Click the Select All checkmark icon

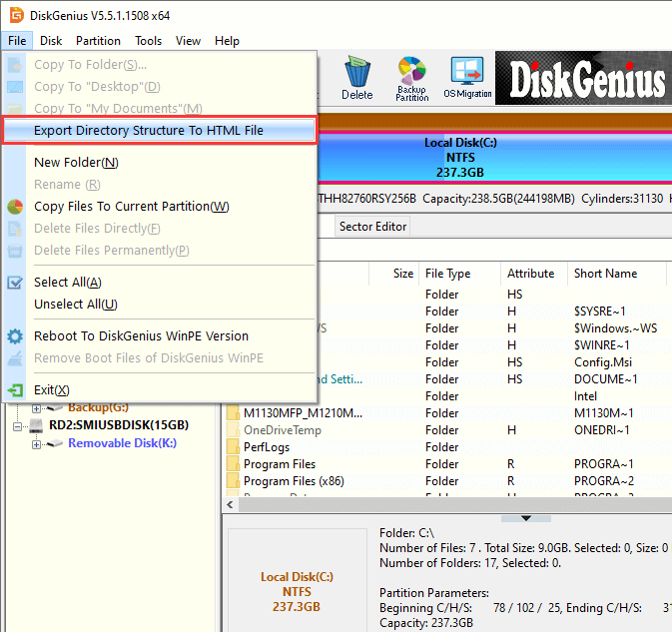click(x=15, y=283)
